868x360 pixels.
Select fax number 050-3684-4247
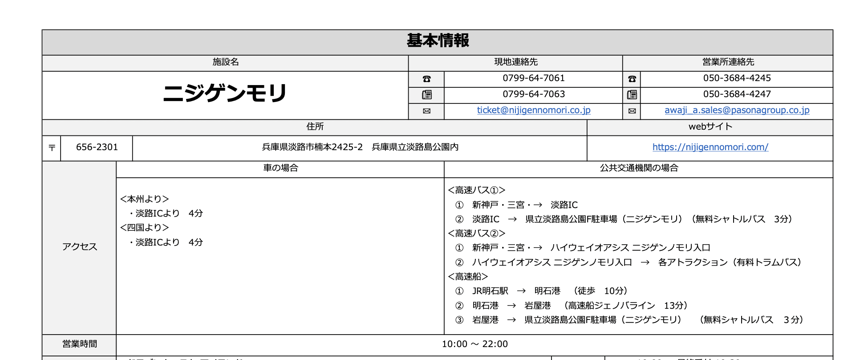737,94
